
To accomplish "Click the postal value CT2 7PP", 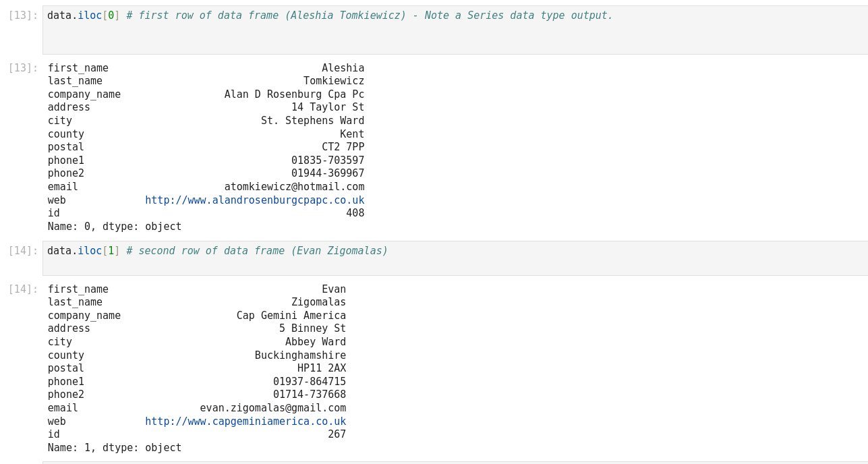I will point(343,147).
